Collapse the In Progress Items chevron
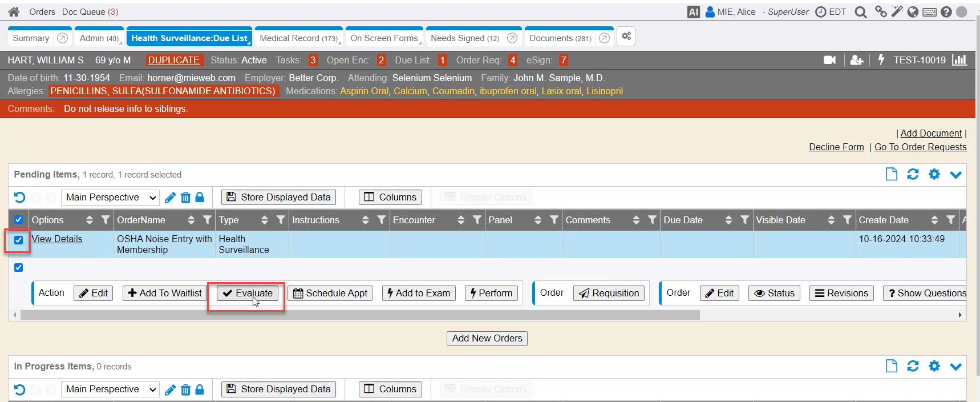The height and width of the screenshot is (402, 980). [x=955, y=367]
